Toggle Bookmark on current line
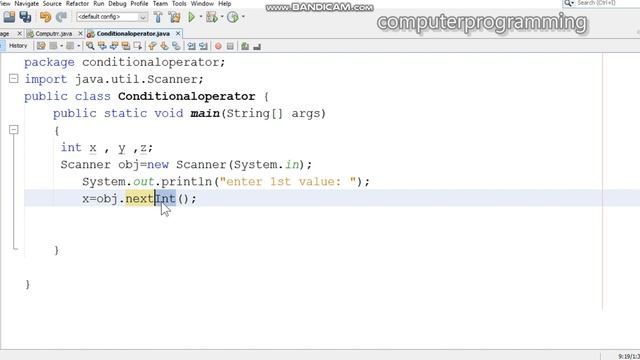640x360 pixels. (x=176, y=46)
